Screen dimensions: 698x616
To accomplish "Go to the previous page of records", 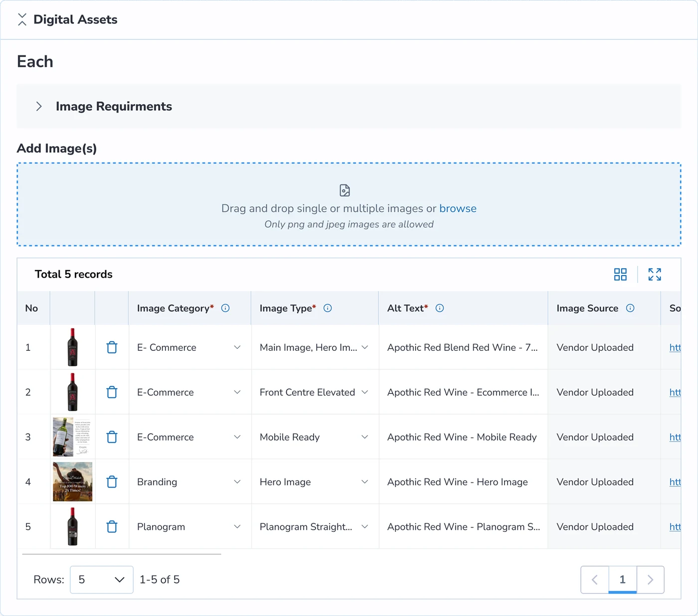I will (x=595, y=580).
